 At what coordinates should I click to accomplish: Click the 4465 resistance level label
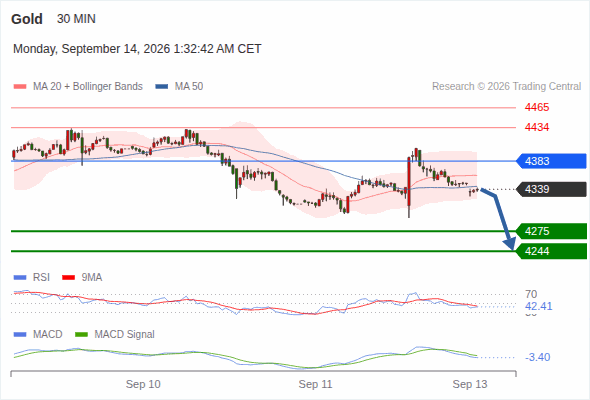(537, 108)
